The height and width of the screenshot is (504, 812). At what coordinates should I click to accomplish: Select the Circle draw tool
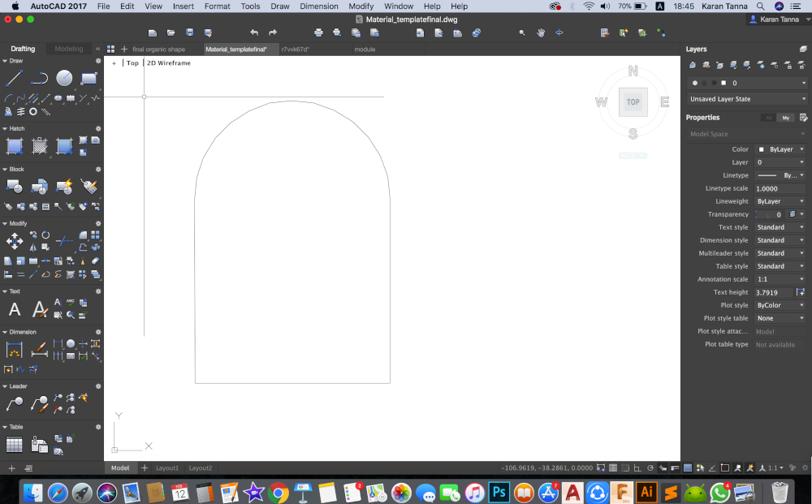64,78
